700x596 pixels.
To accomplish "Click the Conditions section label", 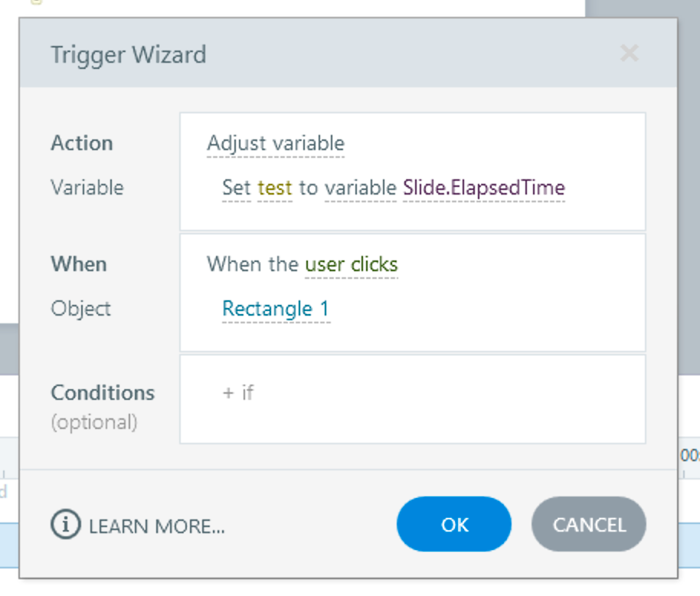I will 103,393.
